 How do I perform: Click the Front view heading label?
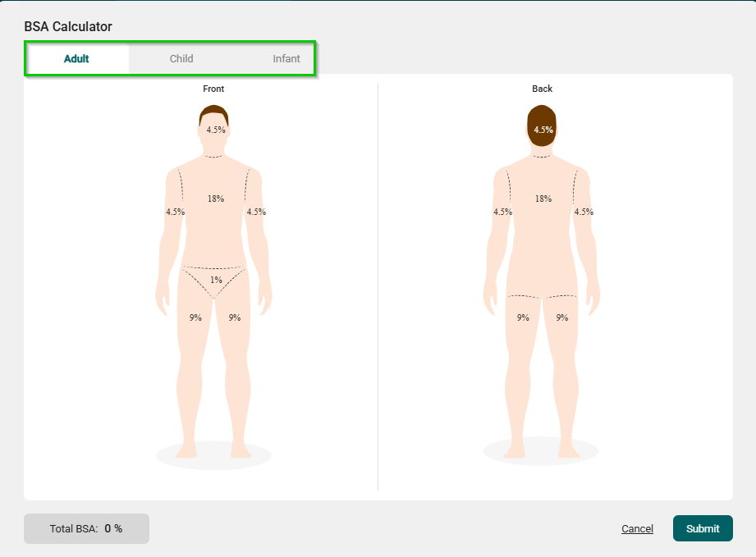point(213,89)
